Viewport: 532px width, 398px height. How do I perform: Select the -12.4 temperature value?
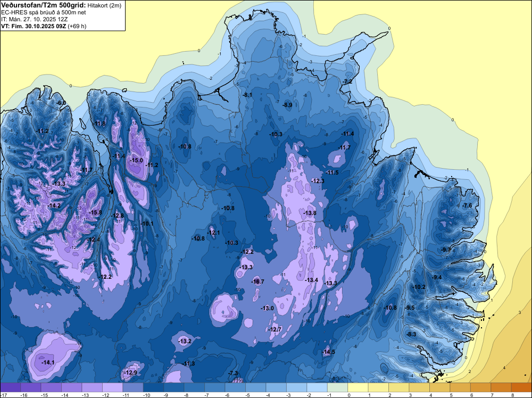coord(94,240)
